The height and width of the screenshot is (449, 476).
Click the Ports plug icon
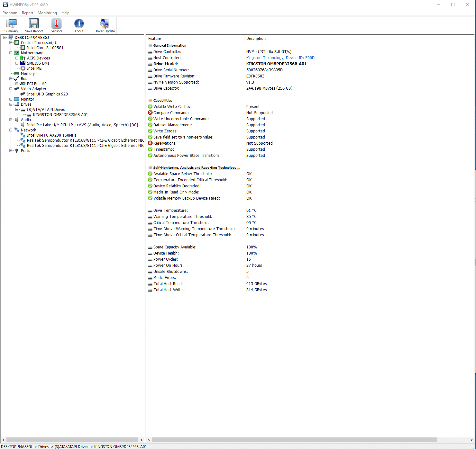[17, 151]
